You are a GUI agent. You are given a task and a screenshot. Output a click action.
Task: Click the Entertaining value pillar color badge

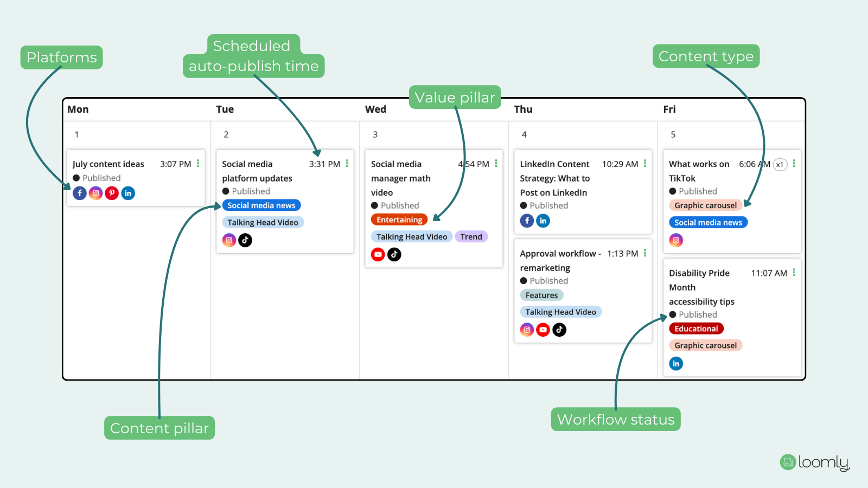tap(399, 219)
